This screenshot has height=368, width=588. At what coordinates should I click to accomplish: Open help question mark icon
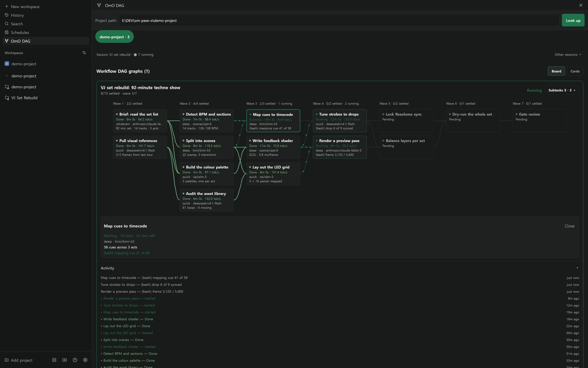[x=75, y=360]
